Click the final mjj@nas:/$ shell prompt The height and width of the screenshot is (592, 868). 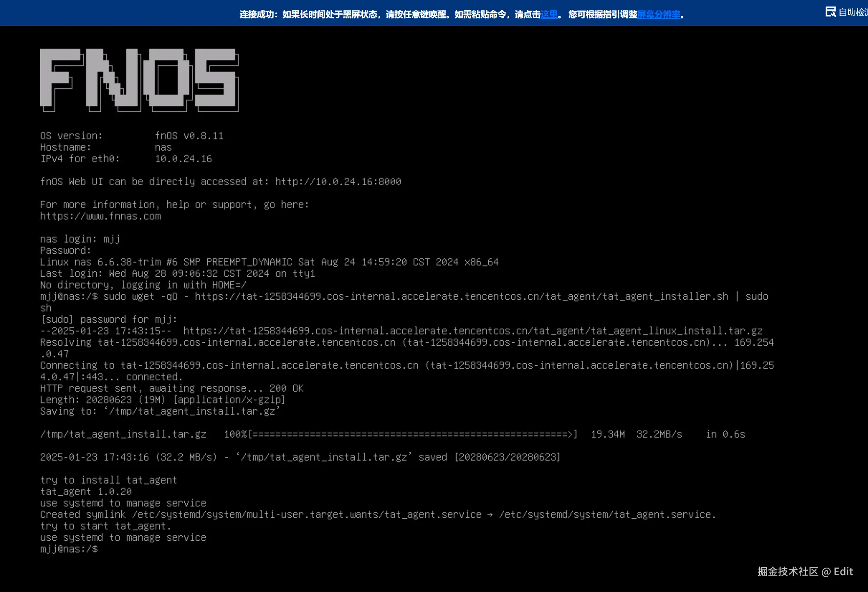pyautogui.click(x=69, y=549)
